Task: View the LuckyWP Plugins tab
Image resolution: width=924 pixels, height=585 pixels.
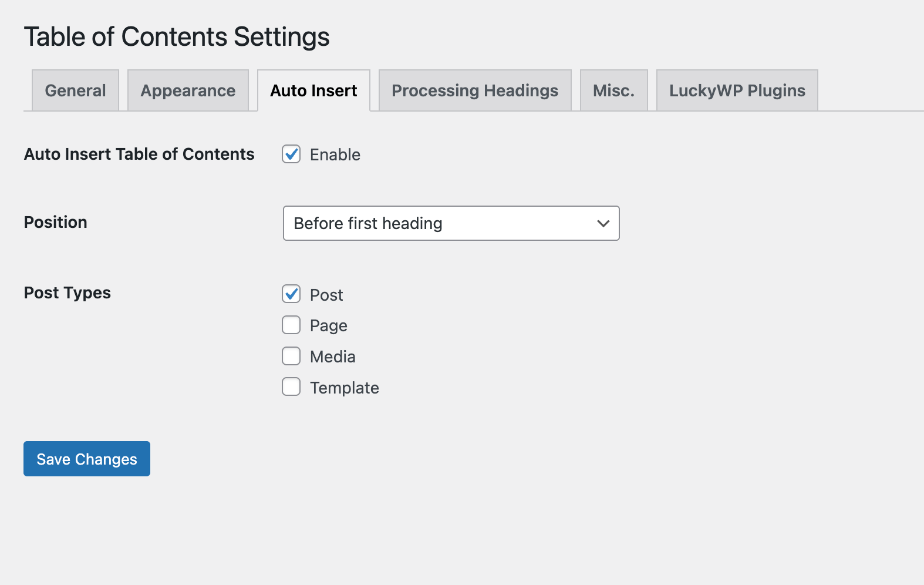Action: [x=737, y=90]
